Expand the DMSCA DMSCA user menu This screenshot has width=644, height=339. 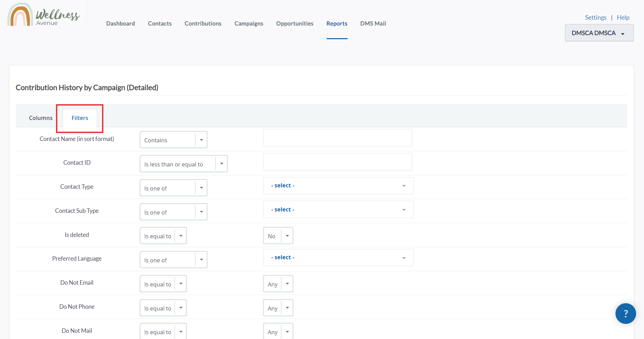[x=599, y=33]
